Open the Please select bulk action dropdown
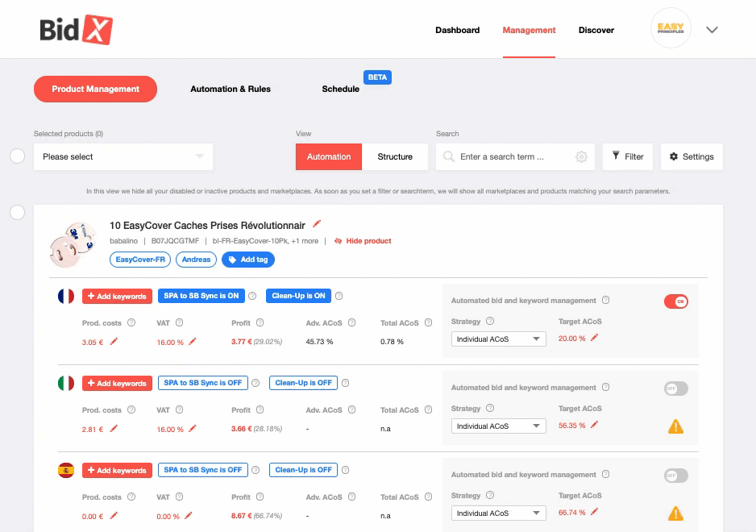 (x=123, y=156)
